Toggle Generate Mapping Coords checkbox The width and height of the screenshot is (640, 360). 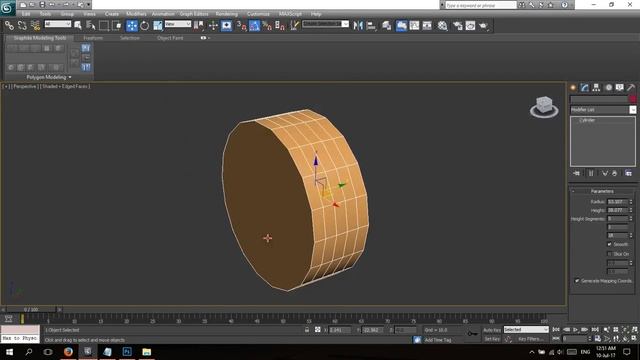coord(577,280)
